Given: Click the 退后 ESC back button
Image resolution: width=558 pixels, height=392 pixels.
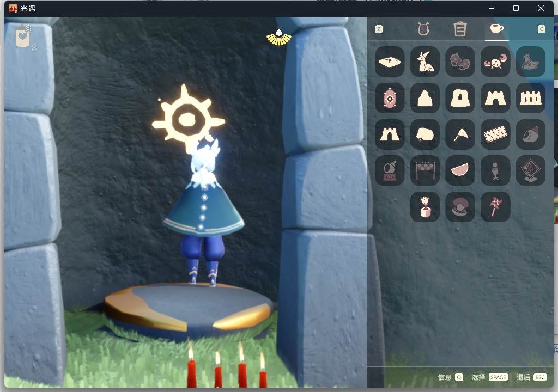Looking at the screenshot, I should point(531,377).
